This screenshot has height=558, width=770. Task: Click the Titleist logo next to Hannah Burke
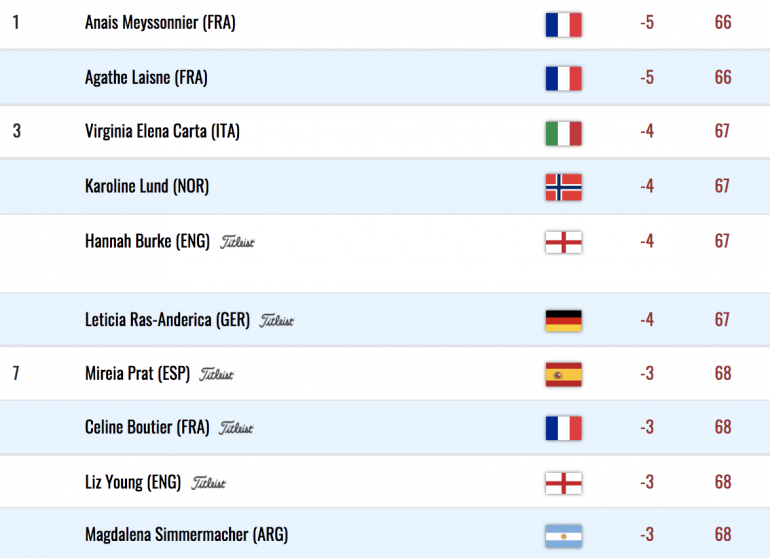(237, 242)
